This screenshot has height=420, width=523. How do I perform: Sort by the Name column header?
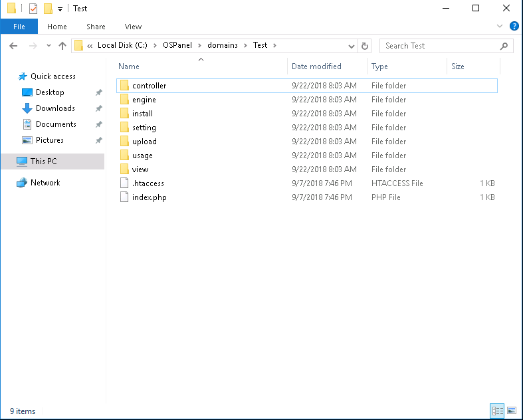coord(129,66)
